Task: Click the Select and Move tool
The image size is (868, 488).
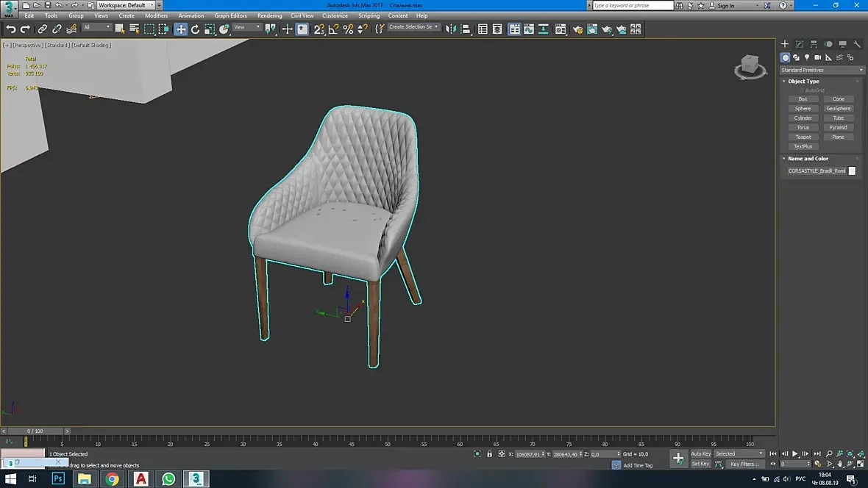Action: [x=180, y=29]
